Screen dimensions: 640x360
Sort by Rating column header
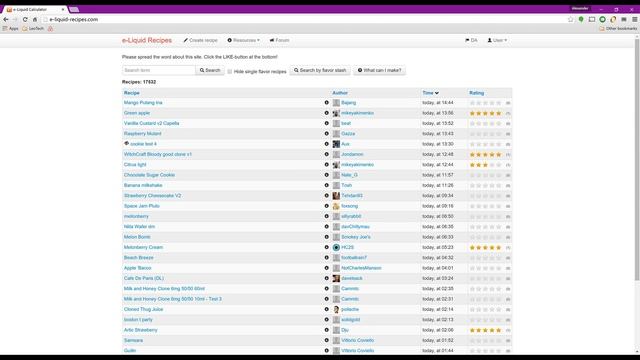point(476,93)
